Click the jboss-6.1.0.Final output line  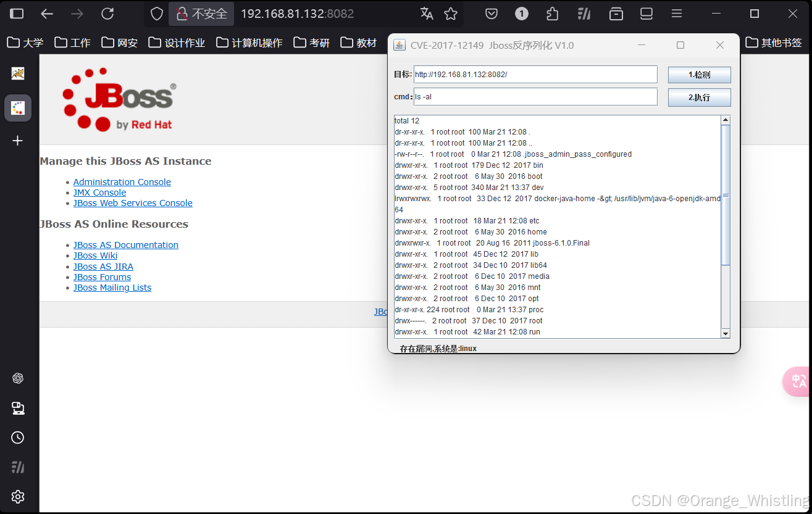492,243
